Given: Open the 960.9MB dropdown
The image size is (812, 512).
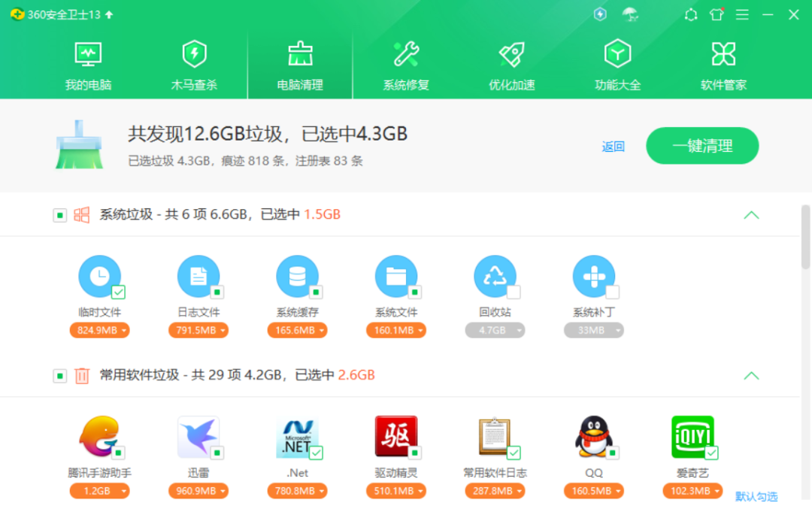Looking at the screenshot, I should point(198,491).
